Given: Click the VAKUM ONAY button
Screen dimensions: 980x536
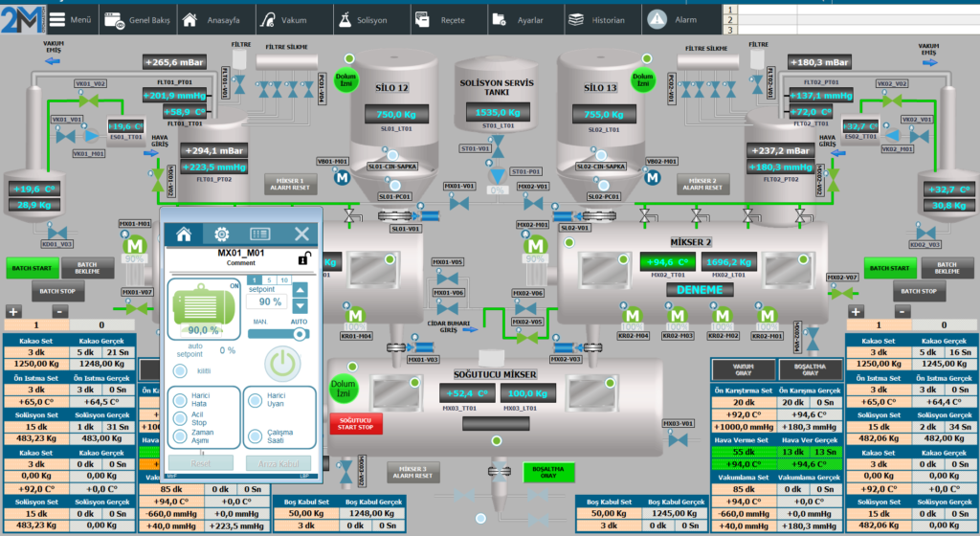Looking at the screenshot, I should [743, 369].
